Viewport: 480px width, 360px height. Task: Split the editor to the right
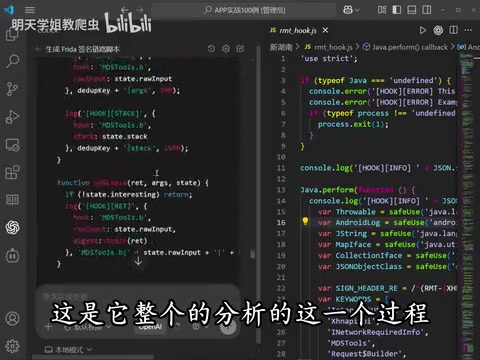[x=454, y=30]
